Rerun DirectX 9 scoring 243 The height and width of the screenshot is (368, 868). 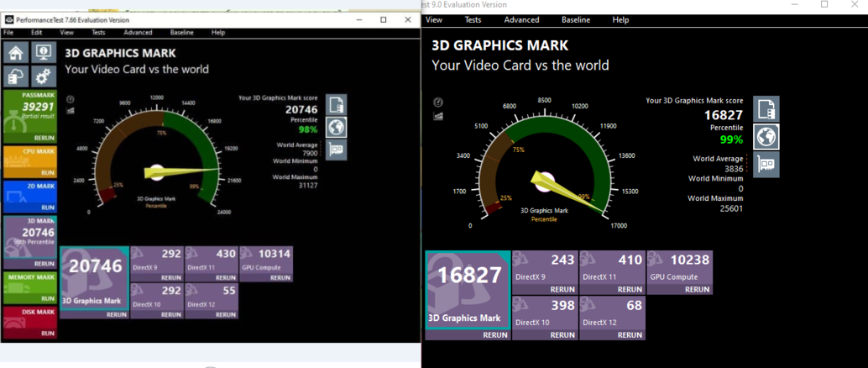coord(562,289)
